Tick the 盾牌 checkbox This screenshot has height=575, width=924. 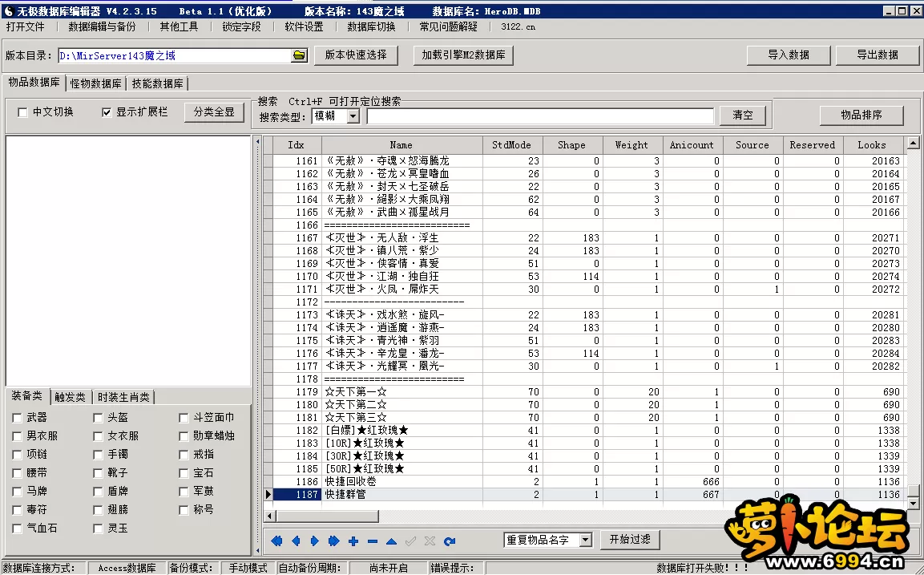click(98, 492)
